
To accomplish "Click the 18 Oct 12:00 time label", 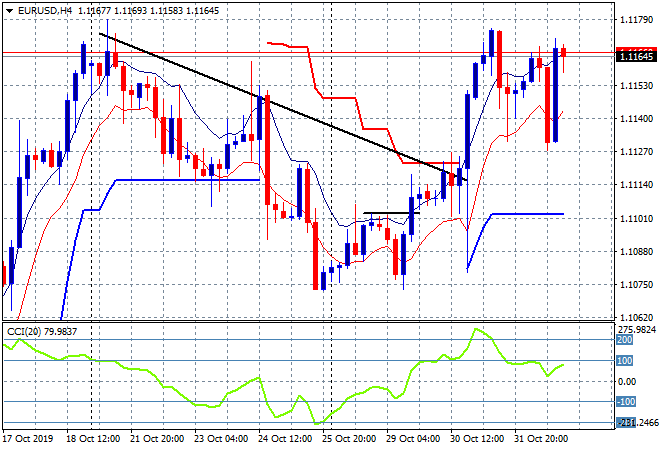I will tap(93, 439).
